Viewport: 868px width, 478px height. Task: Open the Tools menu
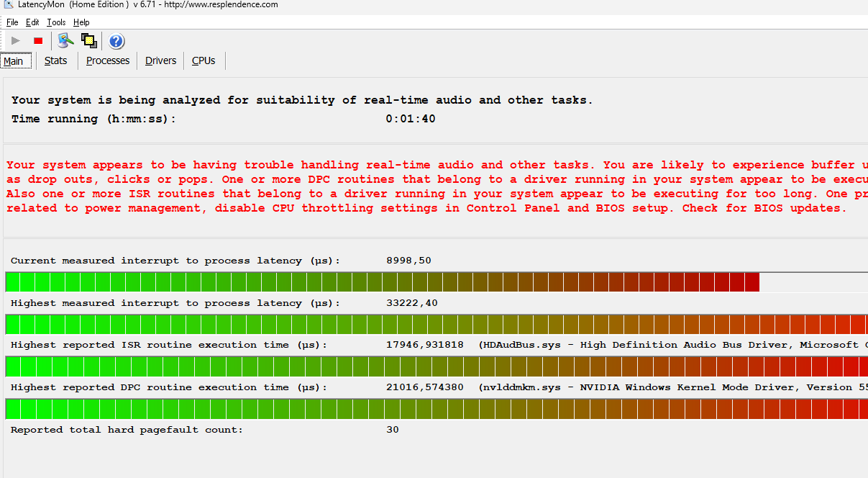click(x=56, y=22)
